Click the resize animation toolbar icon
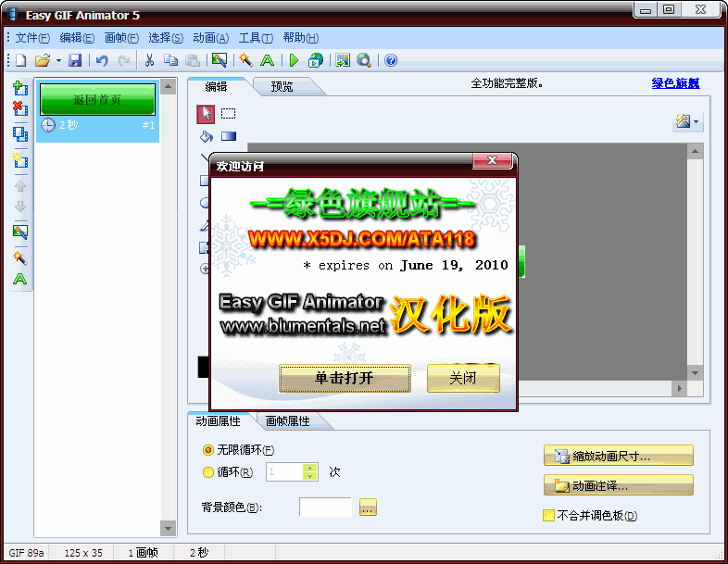728x564 pixels. coord(343,60)
